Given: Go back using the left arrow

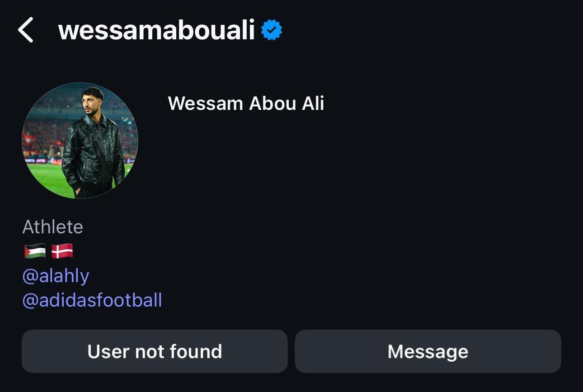Looking at the screenshot, I should [x=26, y=30].
